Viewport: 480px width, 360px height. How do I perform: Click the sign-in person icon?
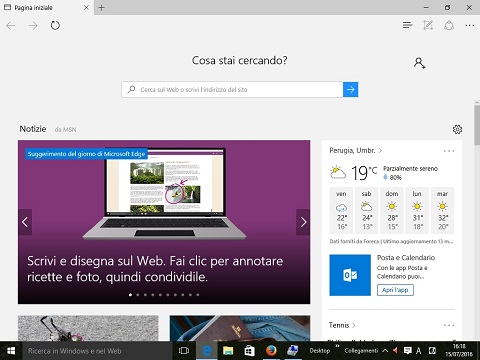click(419, 63)
